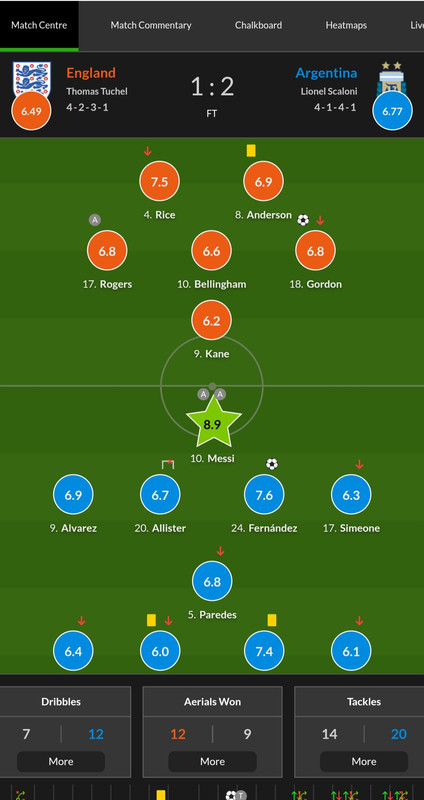Image resolution: width=424 pixels, height=800 pixels.
Task: Expand Aerials Won stats with More
Action: [212, 761]
